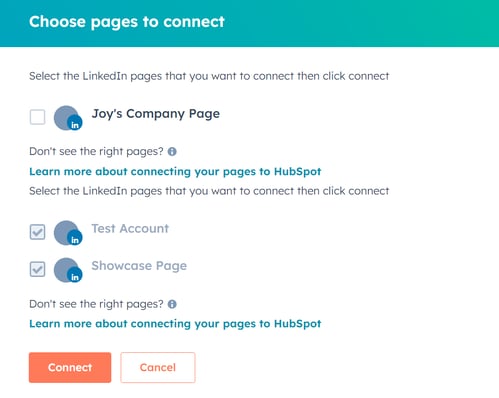The height and width of the screenshot is (398, 499).
Task: Click the Showcase Page LinkedIn avatar
Action: [x=68, y=270]
